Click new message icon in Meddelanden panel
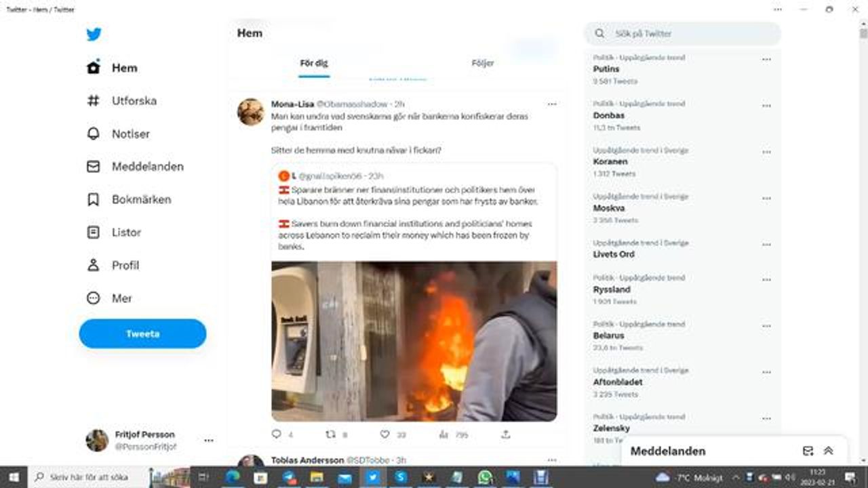The image size is (868, 488). click(808, 451)
